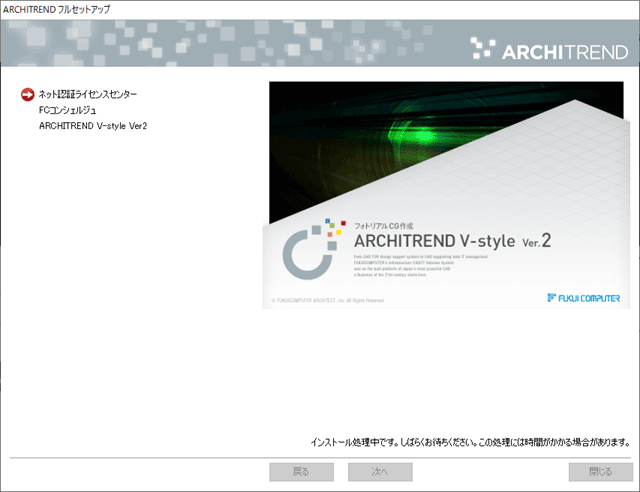Select ネット認証ライセンスセンター in the install list

click(x=88, y=94)
